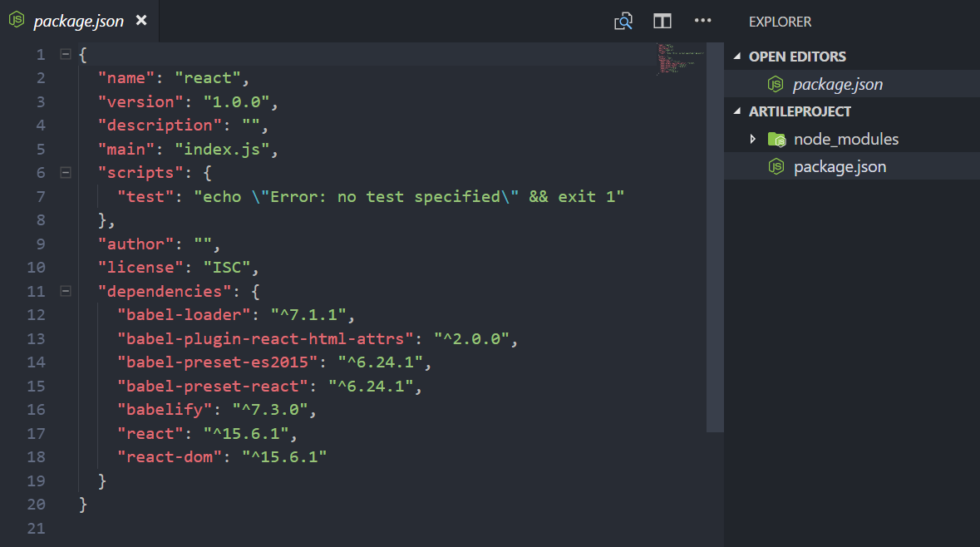The width and height of the screenshot is (980, 547).
Task: Click the node_modules folder icon
Action: tap(776, 140)
